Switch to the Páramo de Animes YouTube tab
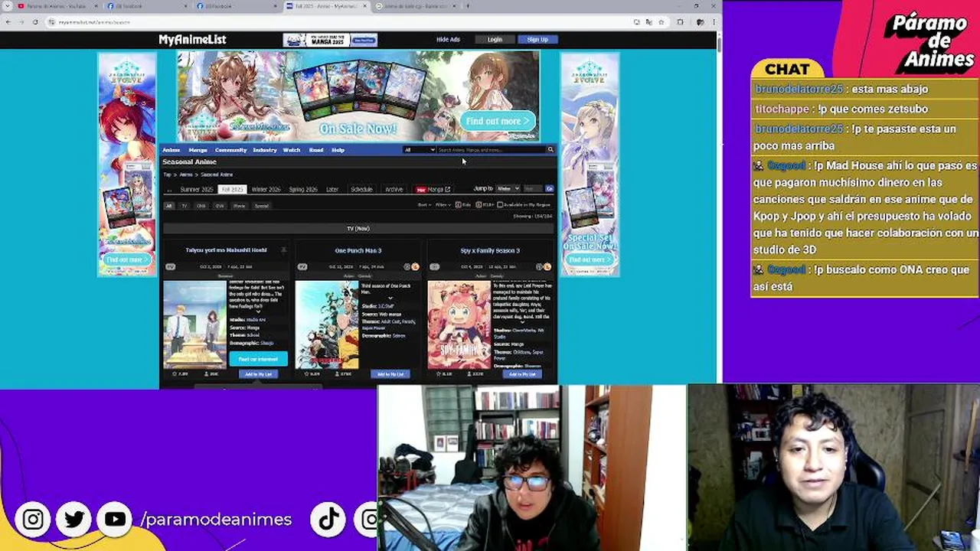 coord(57,6)
